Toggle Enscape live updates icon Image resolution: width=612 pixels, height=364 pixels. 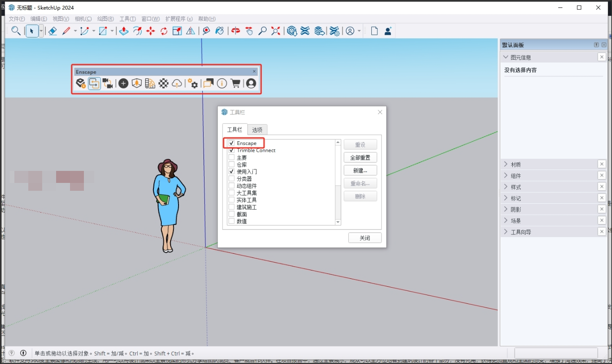(94, 83)
